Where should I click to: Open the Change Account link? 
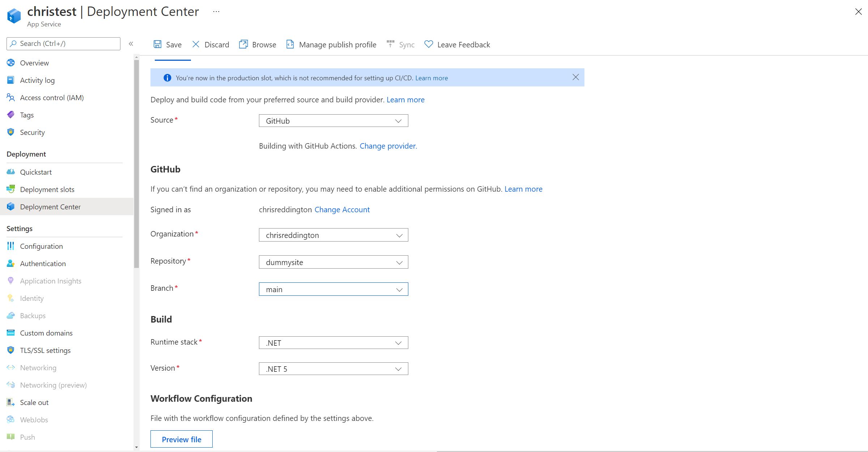tap(342, 209)
